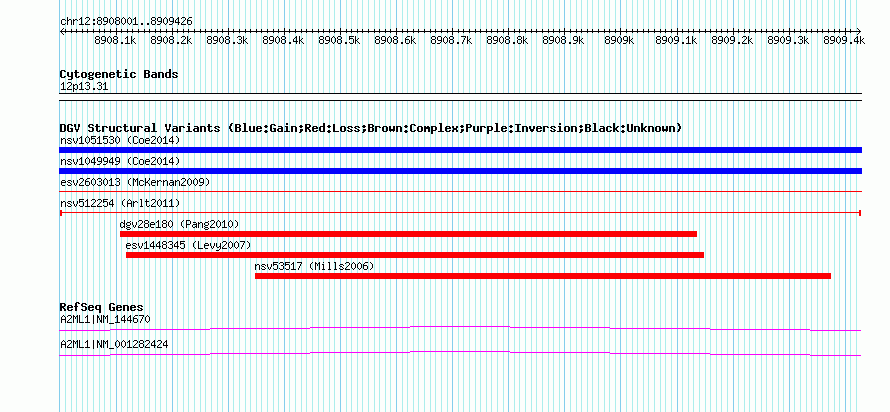Screen dimensions: 890x412
Task: Click the 8908.1k ruler position
Action: coord(115,40)
